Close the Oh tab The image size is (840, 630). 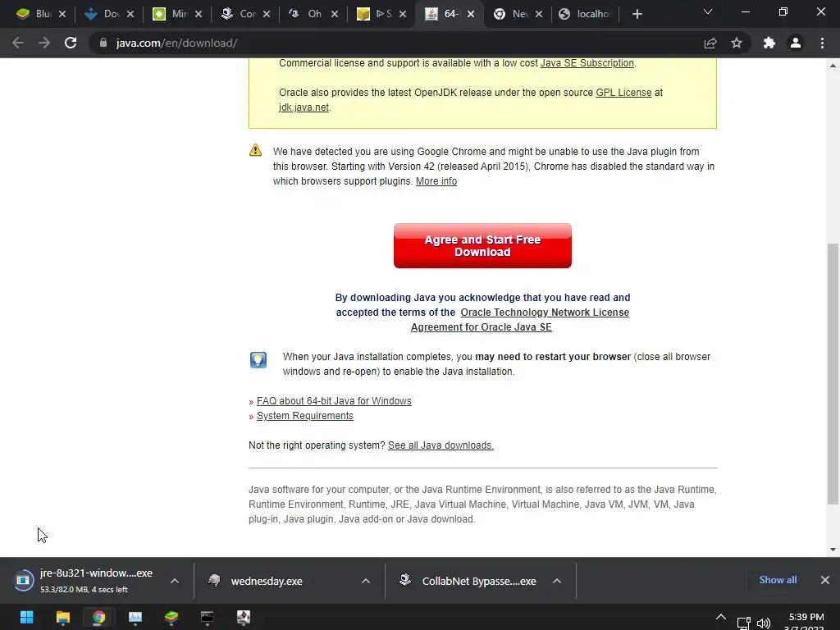coord(335,14)
